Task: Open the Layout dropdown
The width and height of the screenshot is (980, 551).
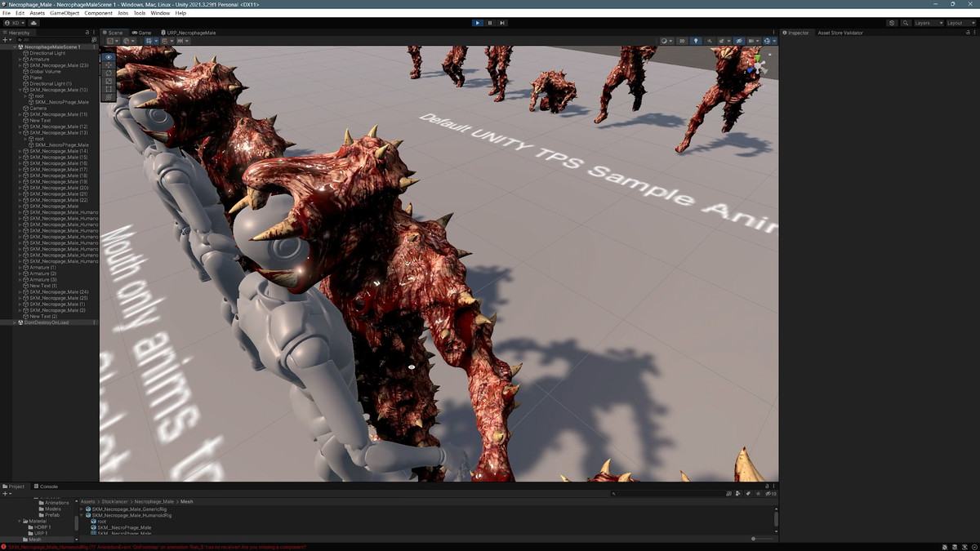Action: click(x=960, y=23)
